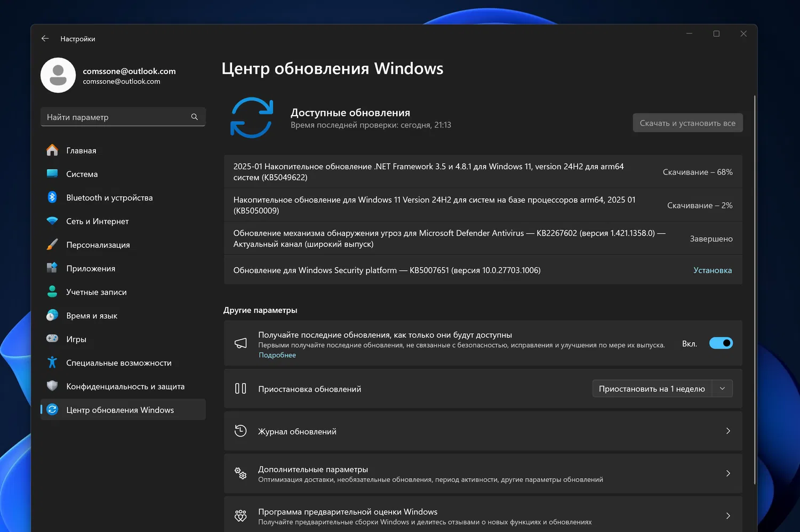Image resolution: width=800 pixels, height=532 pixels.
Task: Click the Завершено status text
Action: [711, 239]
